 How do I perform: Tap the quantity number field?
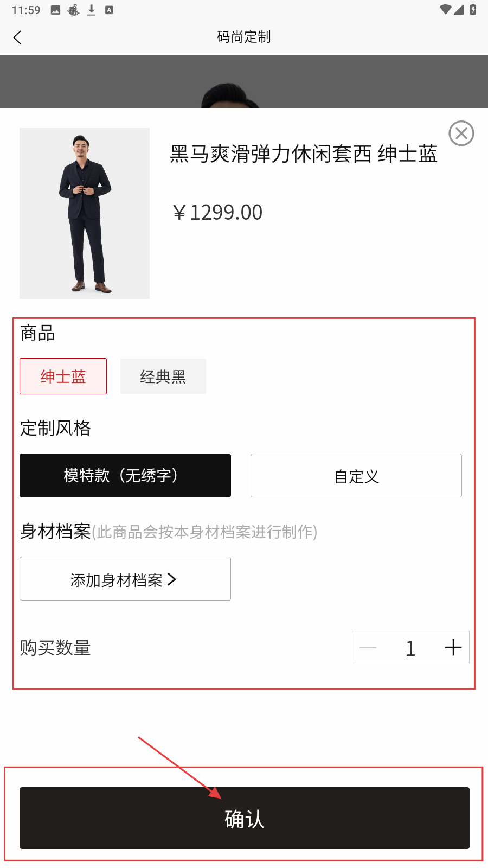coord(410,647)
